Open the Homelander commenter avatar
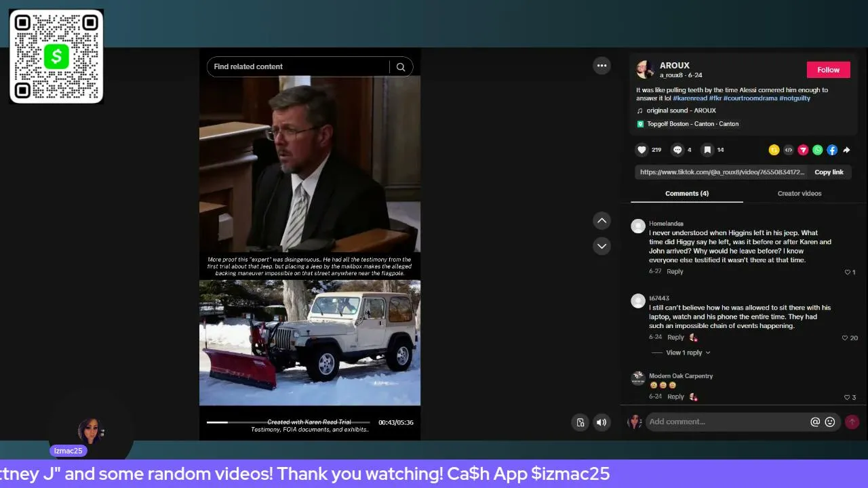 tap(637, 226)
